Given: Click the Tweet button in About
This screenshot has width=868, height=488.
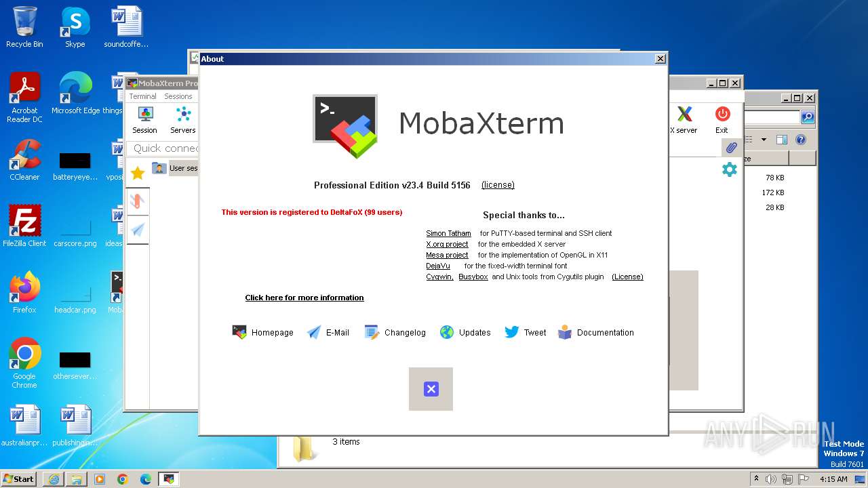Looking at the screenshot, I should click(x=526, y=332).
